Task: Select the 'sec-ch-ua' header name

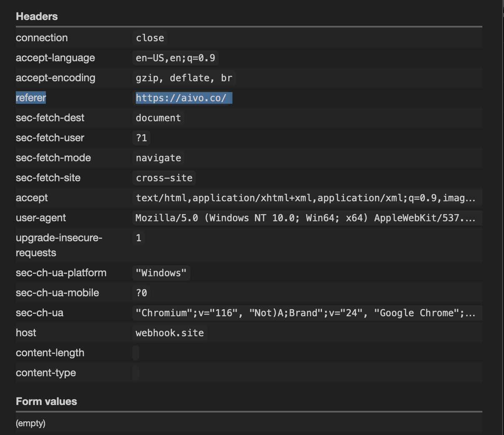Action: [40, 313]
